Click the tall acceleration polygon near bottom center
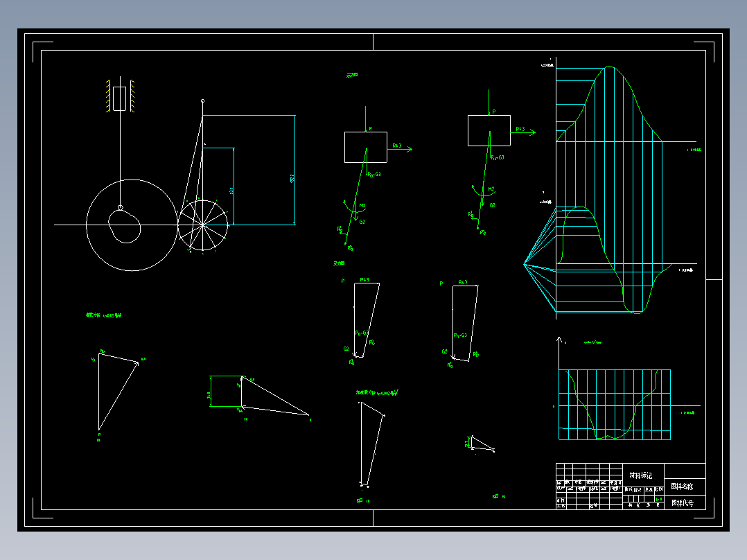The height and width of the screenshot is (560, 747). (x=371, y=444)
